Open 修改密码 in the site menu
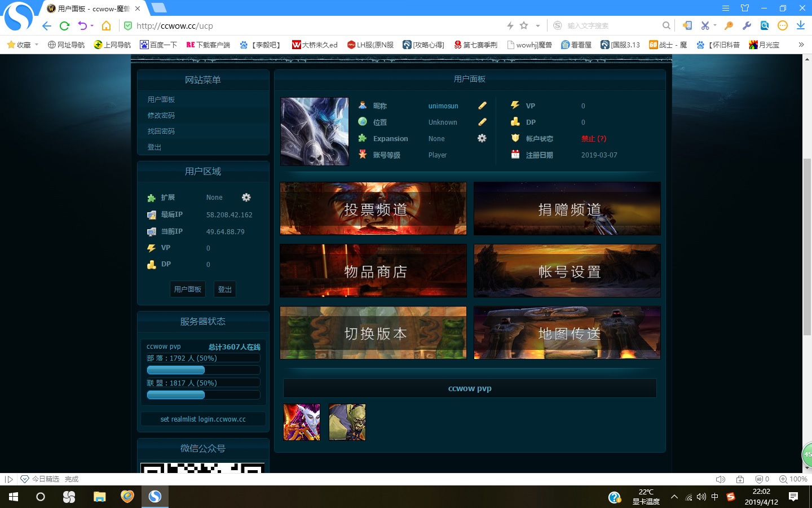 click(x=161, y=115)
